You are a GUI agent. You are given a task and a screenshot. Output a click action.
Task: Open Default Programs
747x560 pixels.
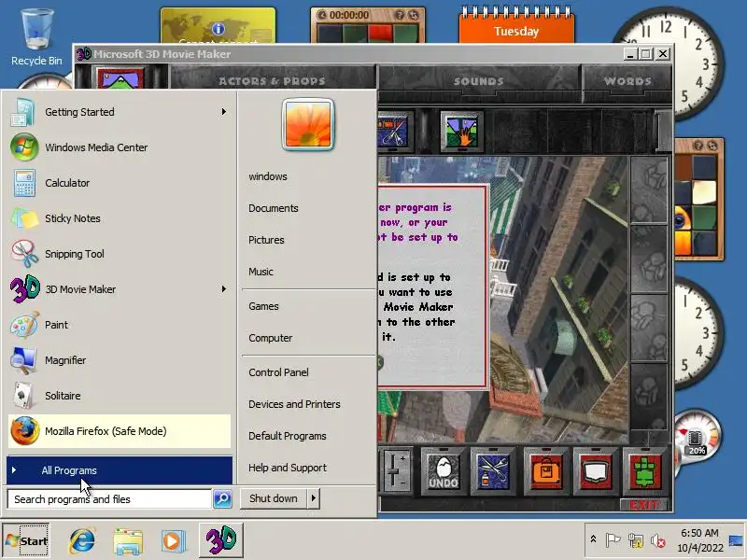(x=288, y=436)
